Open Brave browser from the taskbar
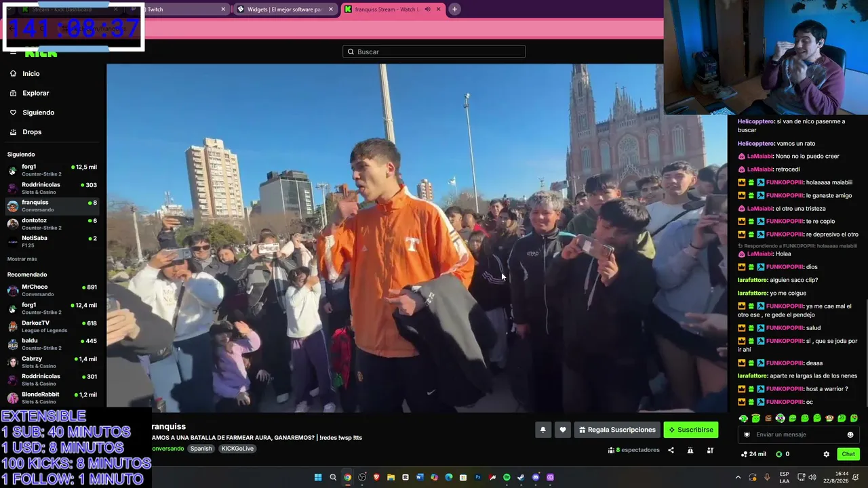The image size is (868, 488). [x=376, y=477]
